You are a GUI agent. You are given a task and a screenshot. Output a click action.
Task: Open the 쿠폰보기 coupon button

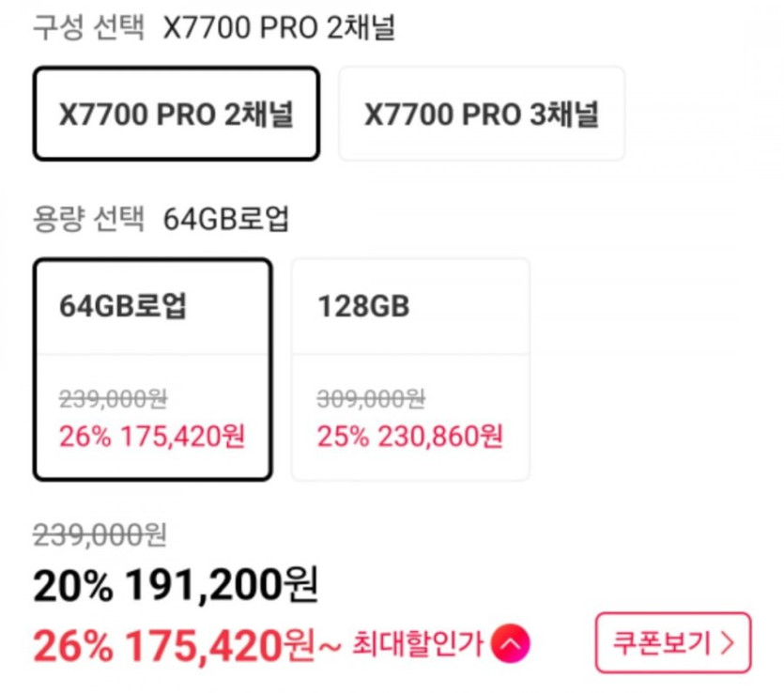(672, 643)
